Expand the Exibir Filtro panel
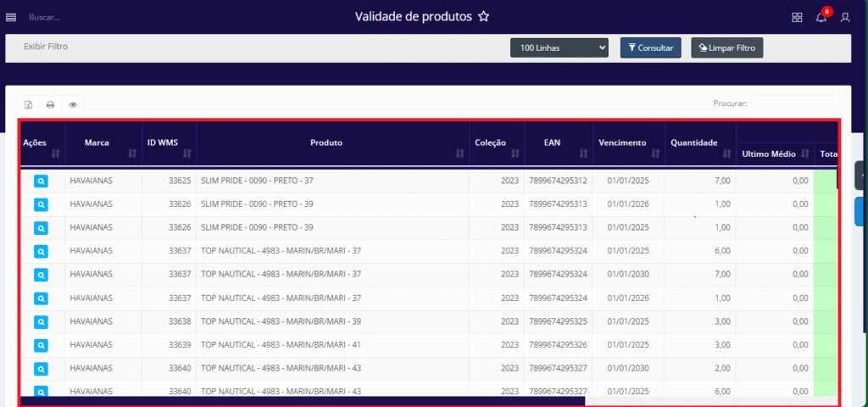Viewport: 868px width, 407px height. [x=46, y=47]
